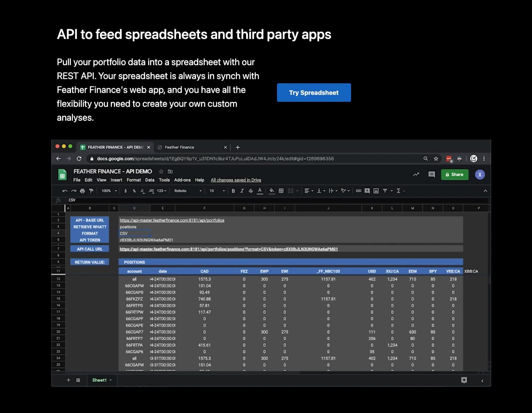Open the Functions sigma menu

click(400, 191)
